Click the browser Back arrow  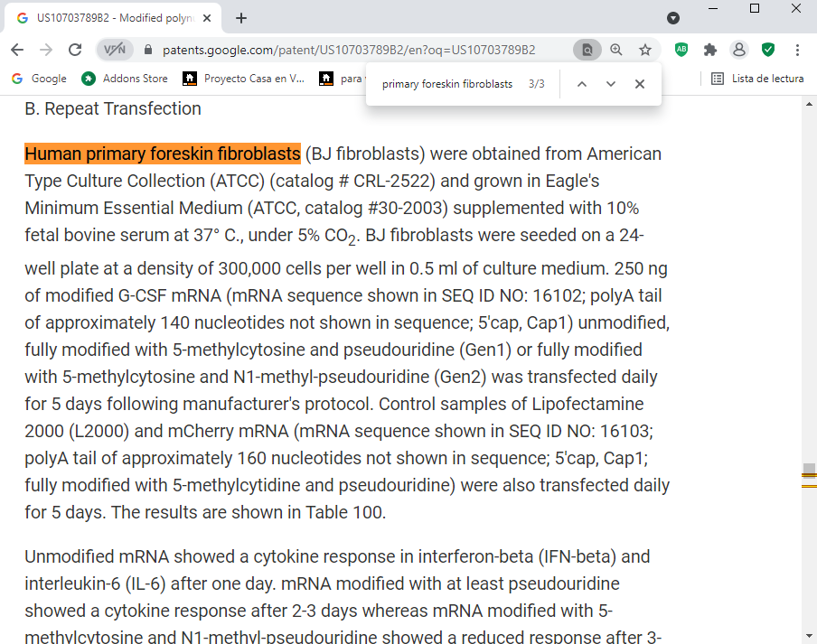tap(18, 50)
